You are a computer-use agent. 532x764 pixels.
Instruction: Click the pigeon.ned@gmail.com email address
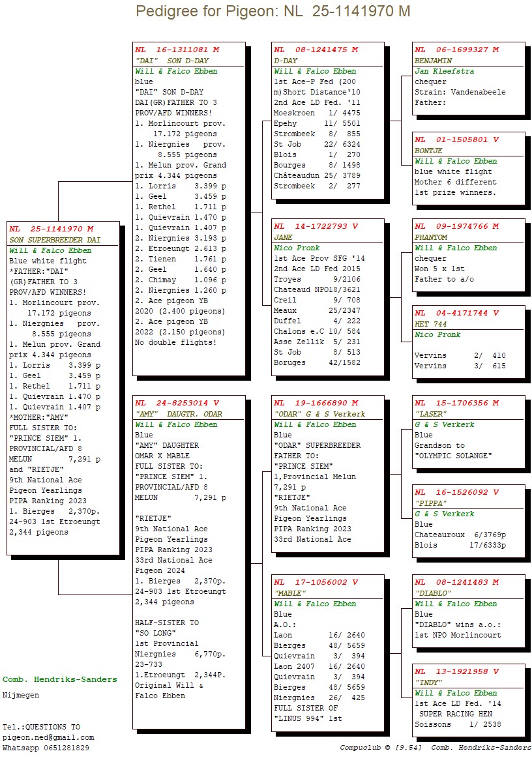point(48,737)
